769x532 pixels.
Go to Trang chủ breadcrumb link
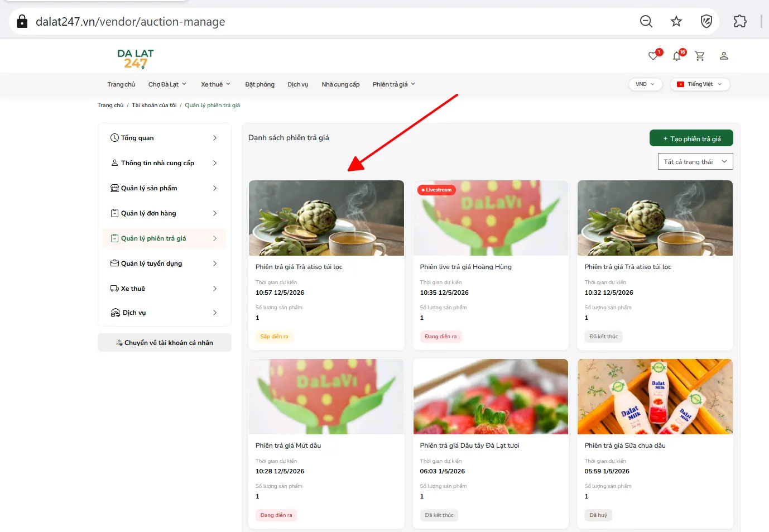(110, 105)
